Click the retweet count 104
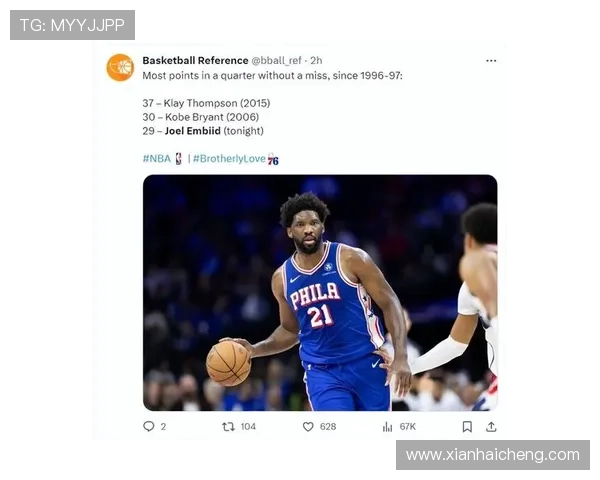 click(x=248, y=426)
